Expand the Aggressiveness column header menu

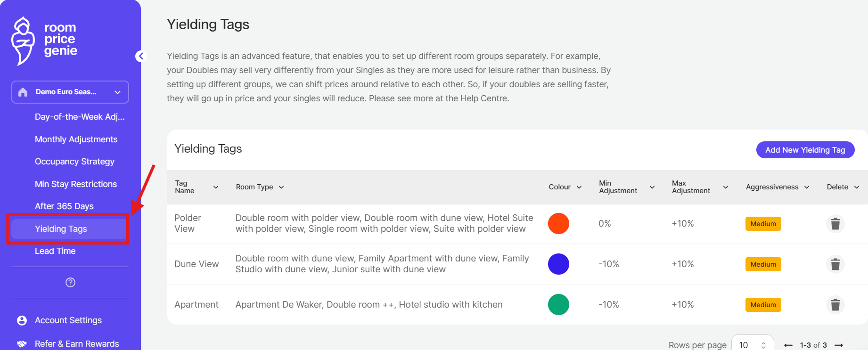pyautogui.click(x=807, y=187)
